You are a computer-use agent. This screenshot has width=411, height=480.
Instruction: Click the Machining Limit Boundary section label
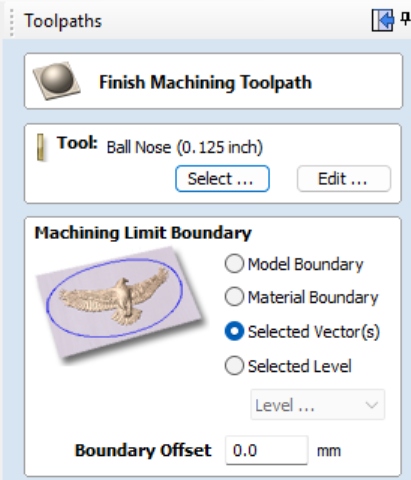[x=143, y=233]
